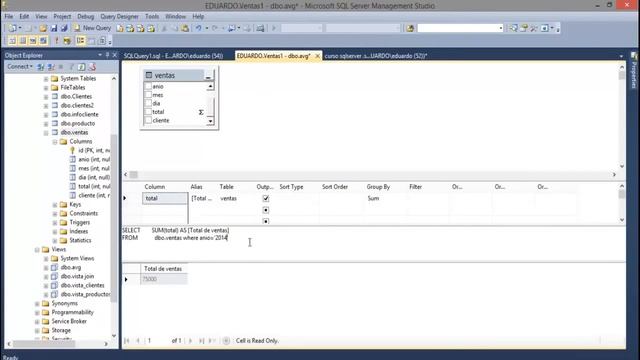Click the diagram pane horizontal scrollbar thumb
Screen dimensions: 640x360
pyautogui.click(x=133, y=175)
